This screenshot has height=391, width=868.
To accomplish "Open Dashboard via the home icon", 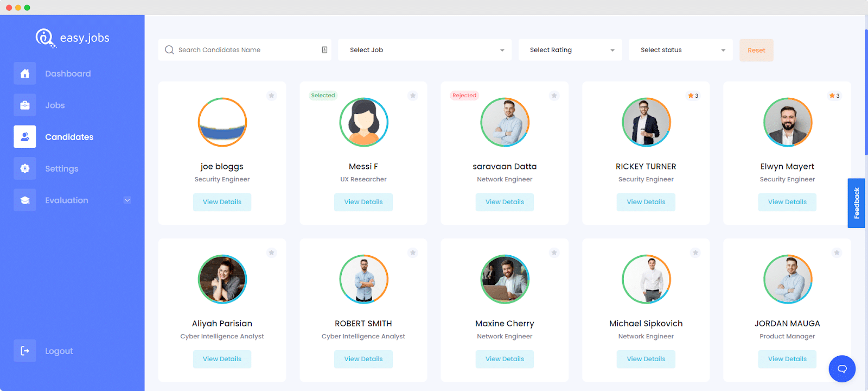I will pos(25,73).
